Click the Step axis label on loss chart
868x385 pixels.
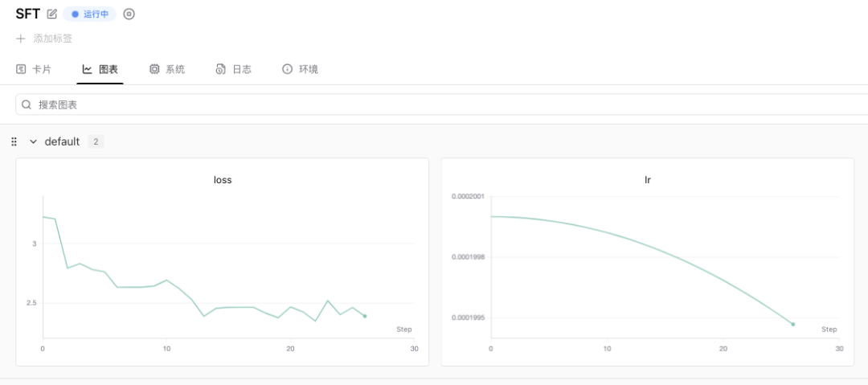point(404,329)
